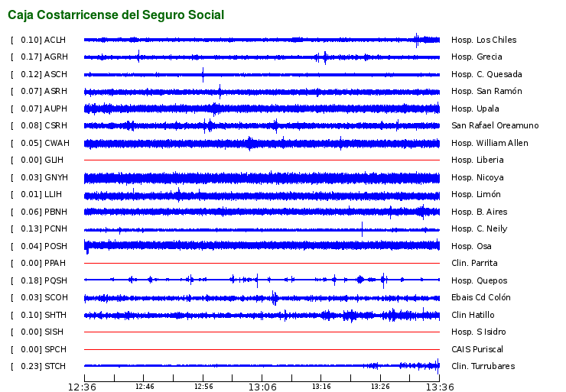Click the Hosp. B. Aires label

[479, 212]
